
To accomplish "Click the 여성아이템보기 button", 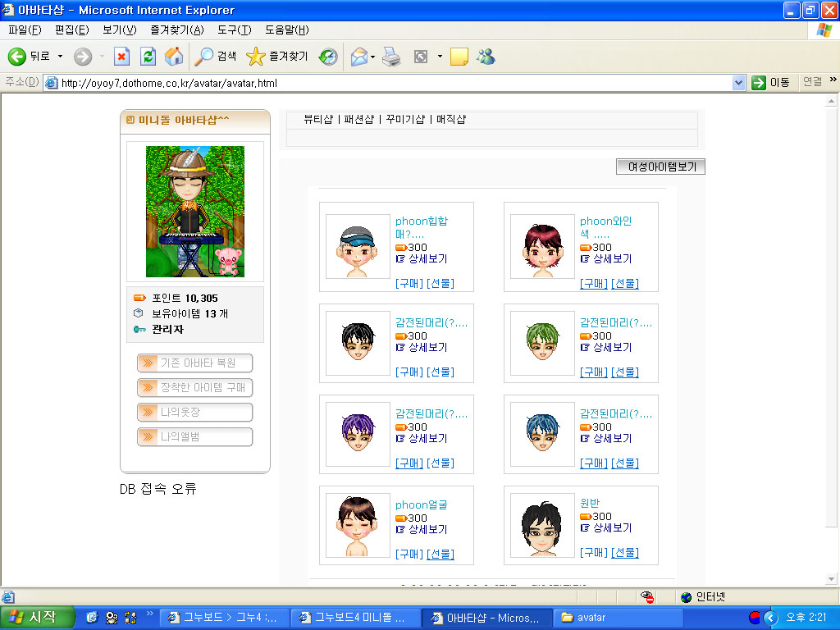I will (x=660, y=167).
